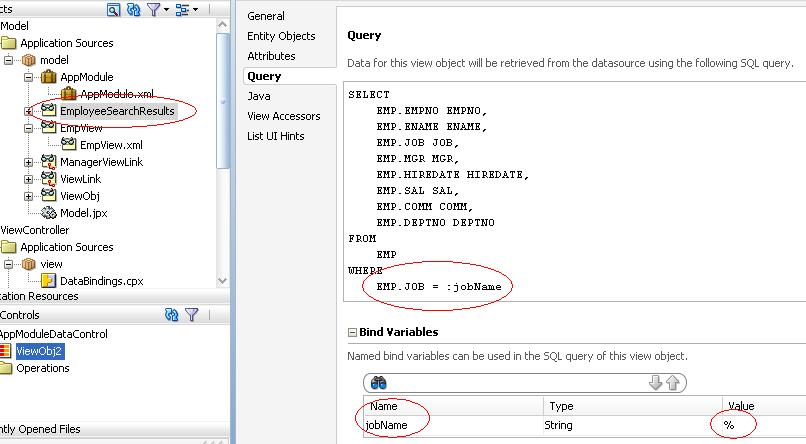806x444 pixels.
Task: Click the Value column header
Action: point(764,406)
